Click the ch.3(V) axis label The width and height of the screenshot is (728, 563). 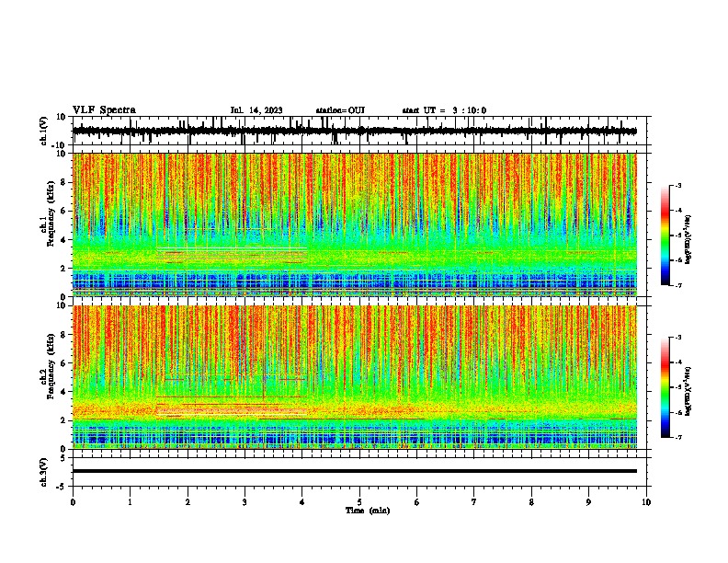pos(44,473)
